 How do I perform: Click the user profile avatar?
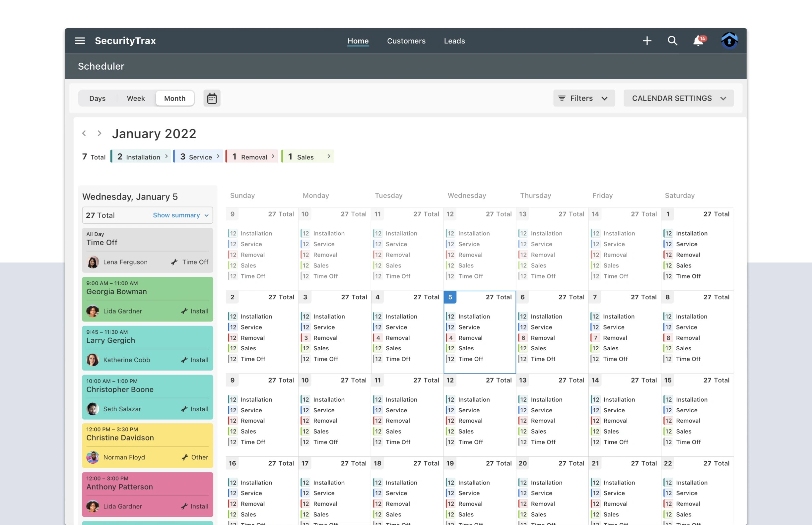[x=729, y=40]
